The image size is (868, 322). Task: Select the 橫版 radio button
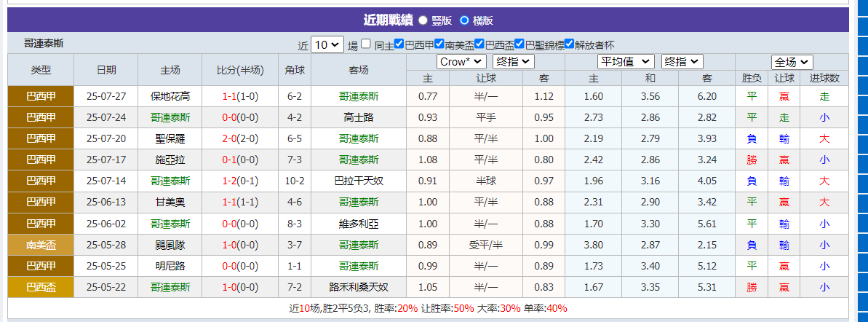point(464,21)
